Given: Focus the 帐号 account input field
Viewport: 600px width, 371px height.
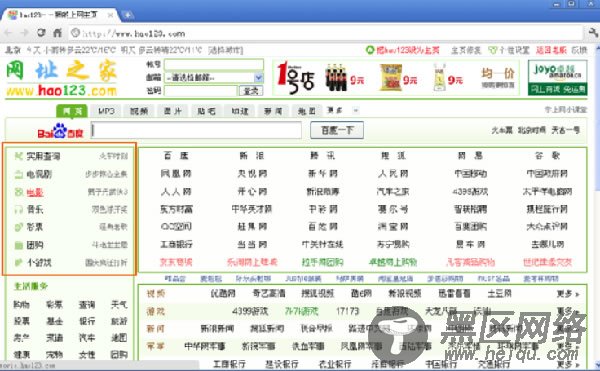Looking at the screenshot, I should pyautogui.click(x=214, y=64).
